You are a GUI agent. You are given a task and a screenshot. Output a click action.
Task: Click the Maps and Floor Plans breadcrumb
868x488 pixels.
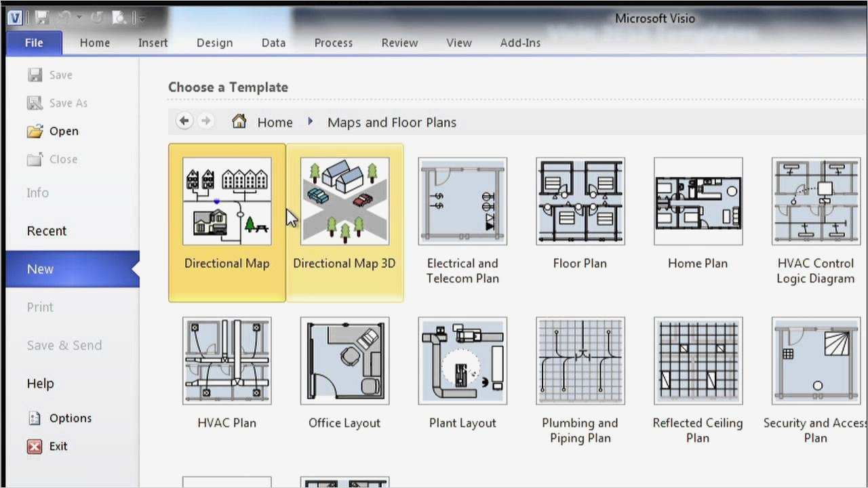(392, 123)
